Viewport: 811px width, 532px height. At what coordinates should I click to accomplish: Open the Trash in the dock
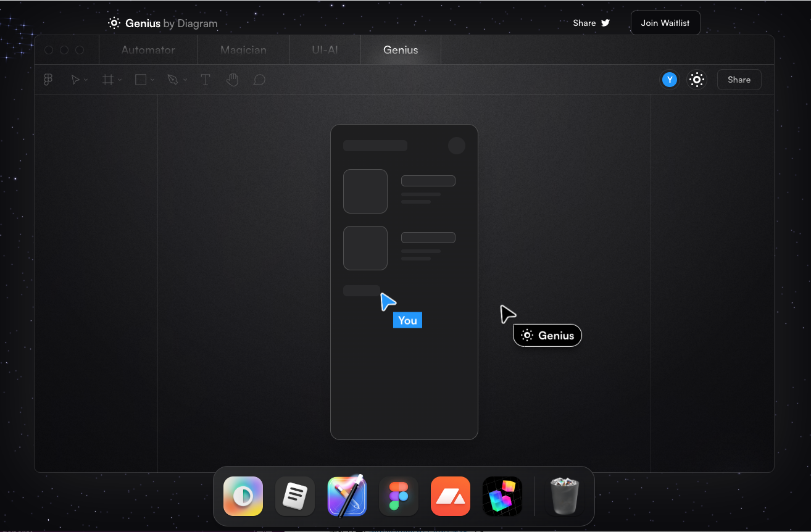[564, 496]
